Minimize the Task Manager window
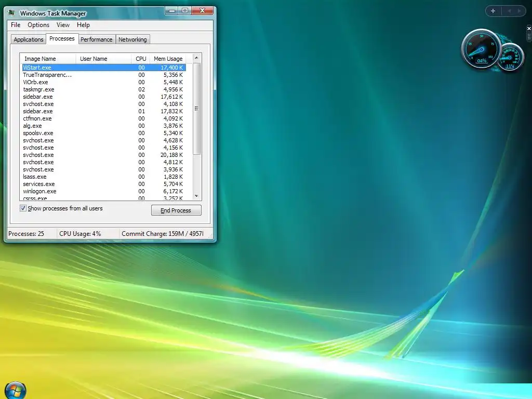The width and height of the screenshot is (532, 399). 172,11
